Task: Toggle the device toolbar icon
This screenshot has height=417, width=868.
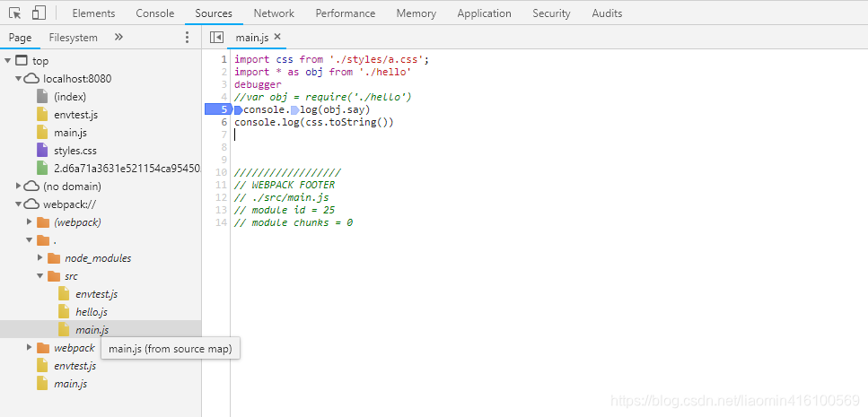Action: pos(39,13)
